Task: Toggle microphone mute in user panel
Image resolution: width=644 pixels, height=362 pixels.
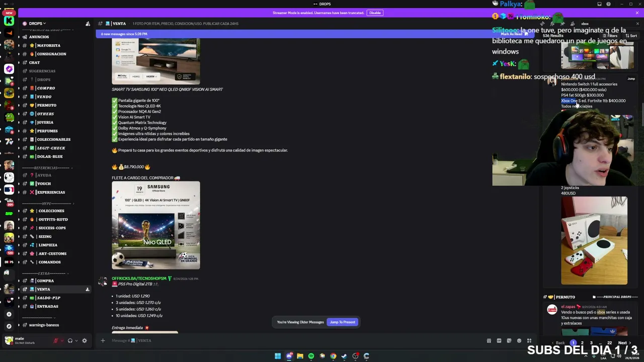Action: point(56,341)
